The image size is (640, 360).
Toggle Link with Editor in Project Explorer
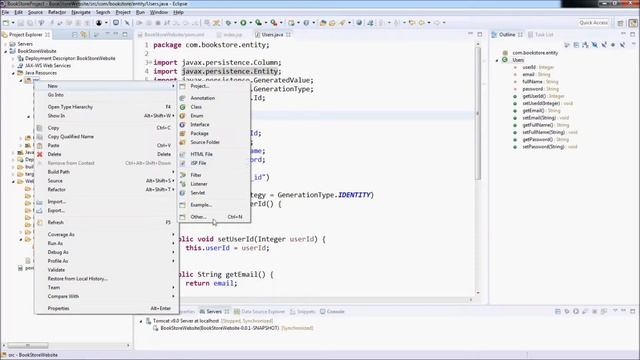(84, 35)
